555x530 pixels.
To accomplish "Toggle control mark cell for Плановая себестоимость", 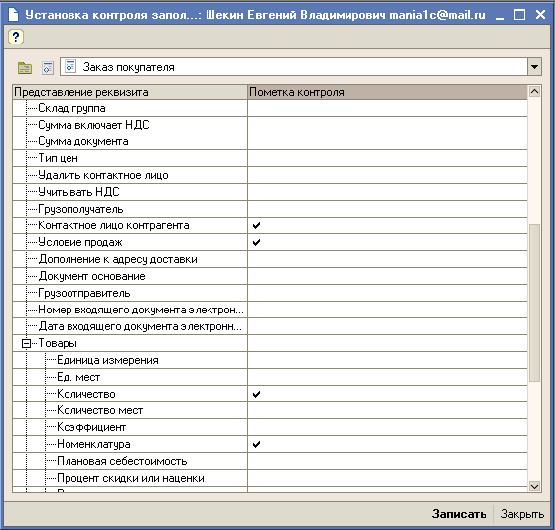I will (387, 461).
